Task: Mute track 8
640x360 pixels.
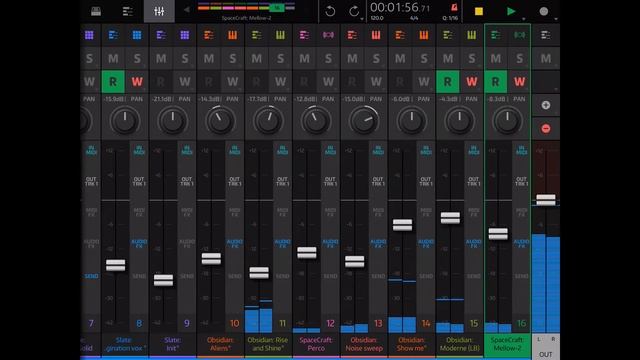Action: (x=113, y=58)
